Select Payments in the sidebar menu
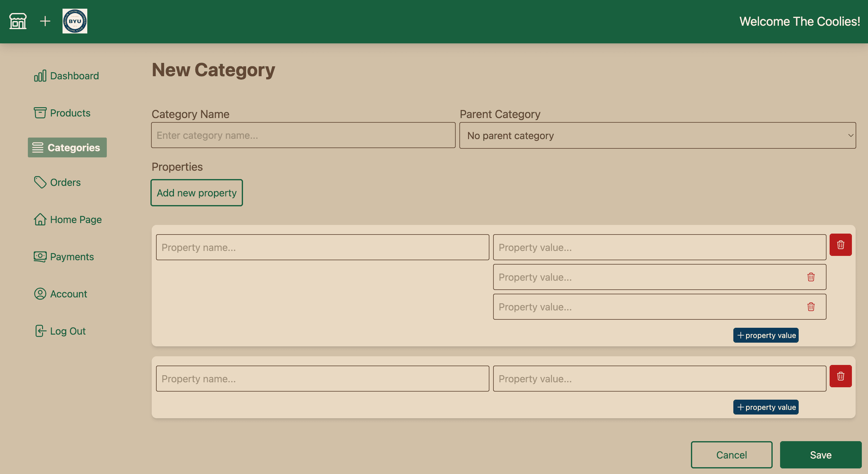Viewport: 868px width, 474px height. click(x=64, y=257)
